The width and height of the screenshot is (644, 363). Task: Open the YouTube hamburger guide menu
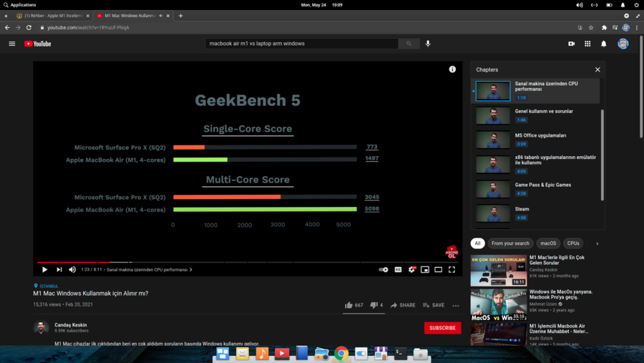pyautogui.click(x=12, y=44)
